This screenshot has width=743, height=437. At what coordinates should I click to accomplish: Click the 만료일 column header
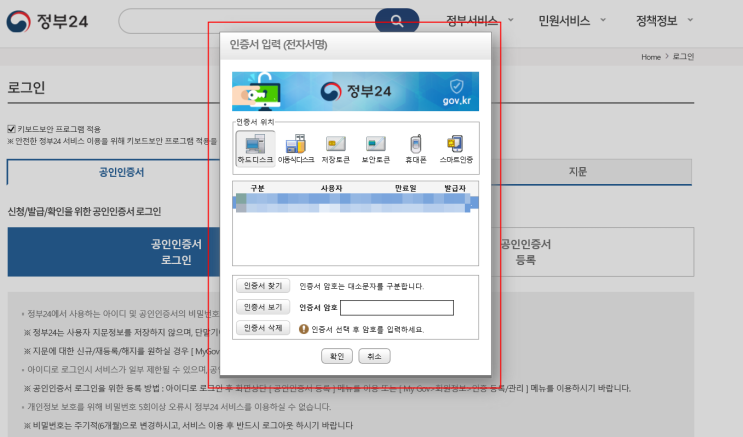(406, 188)
